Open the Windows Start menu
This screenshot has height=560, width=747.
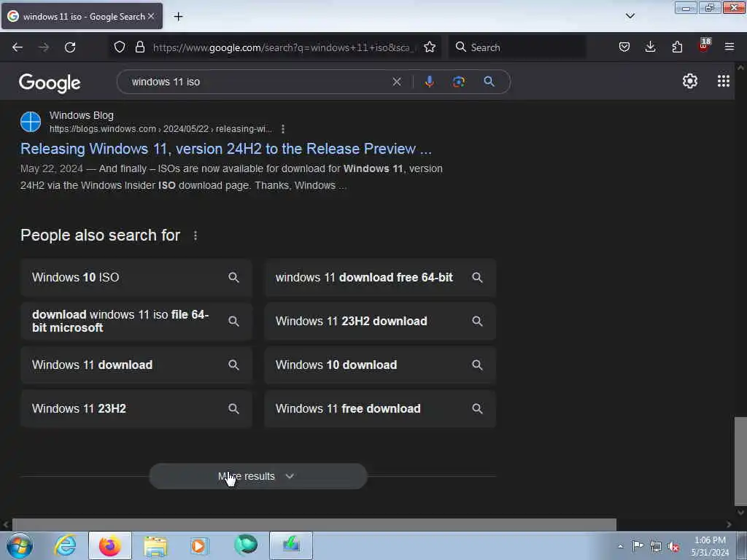pyautogui.click(x=20, y=545)
